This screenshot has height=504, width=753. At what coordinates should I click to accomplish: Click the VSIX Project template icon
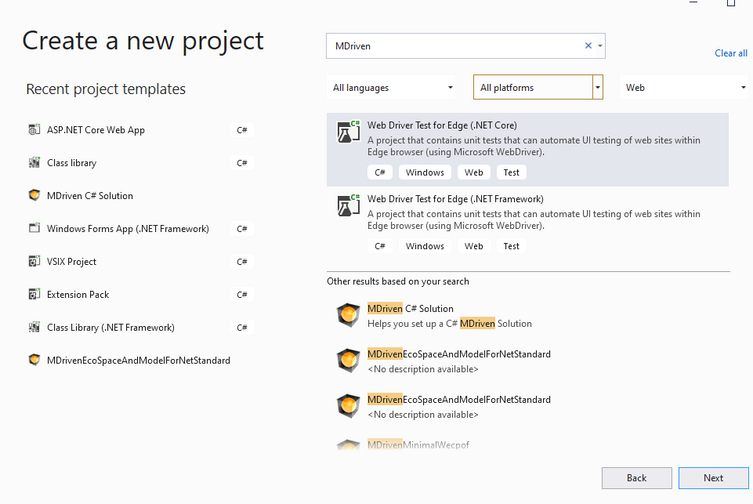pos(35,262)
